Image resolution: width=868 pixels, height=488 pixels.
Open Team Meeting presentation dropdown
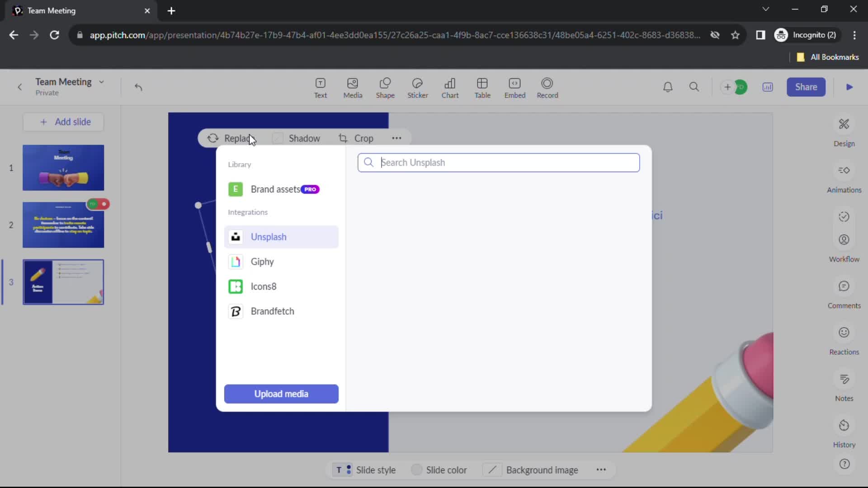coord(100,82)
